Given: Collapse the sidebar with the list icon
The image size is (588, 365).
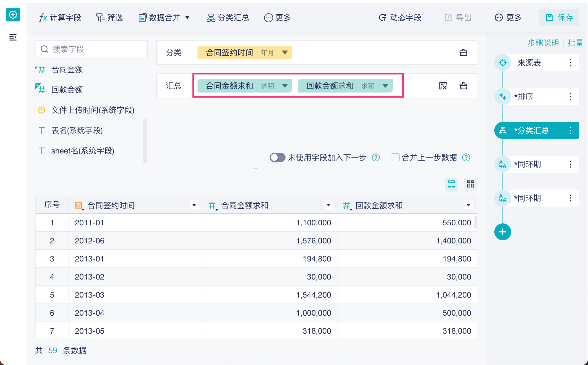Looking at the screenshot, I should pyautogui.click(x=13, y=37).
